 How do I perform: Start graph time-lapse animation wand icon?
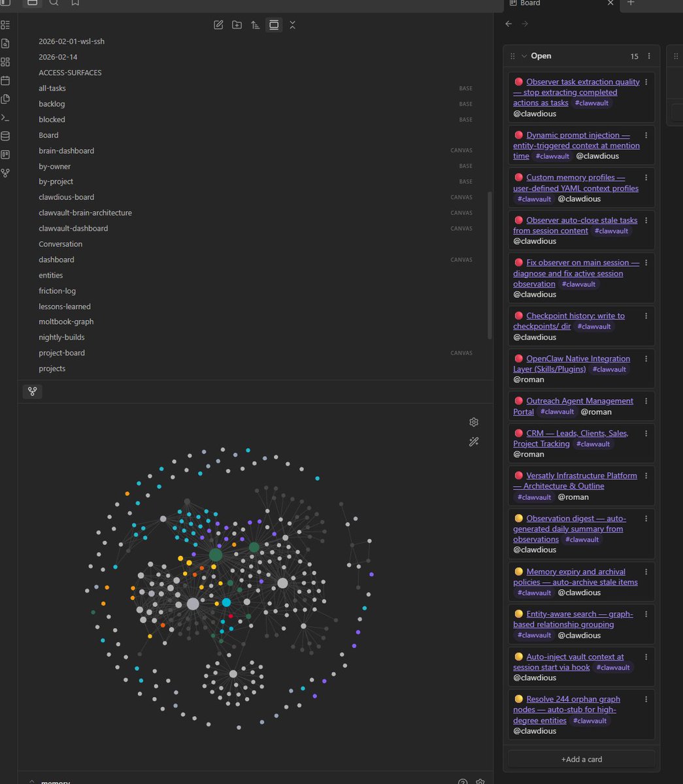point(474,442)
